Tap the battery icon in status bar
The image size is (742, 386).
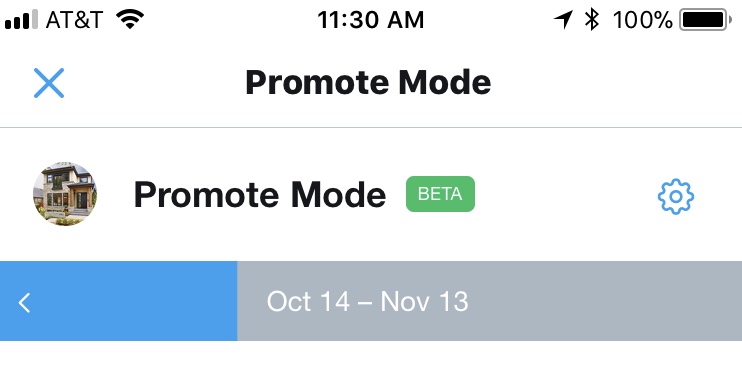coord(703,20)
